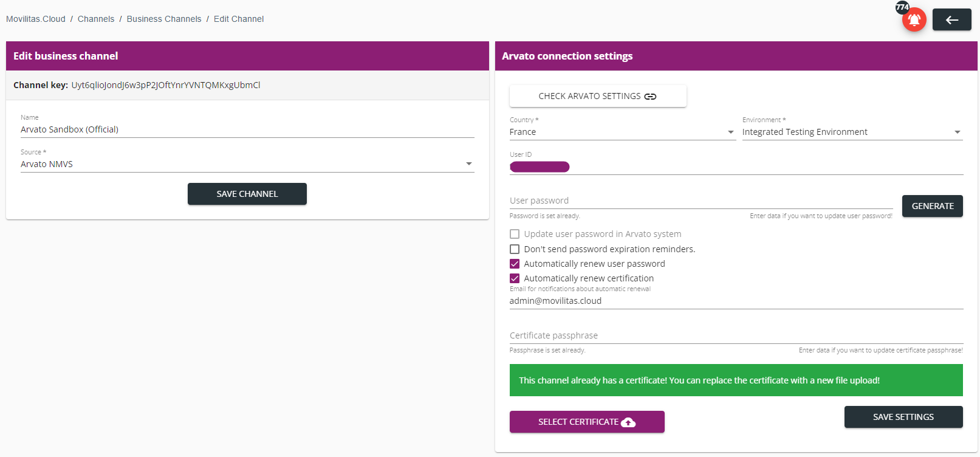Go to Movilitas.Cloud breadcrumb
Screen dimensions: 980x457
point(36,19)
